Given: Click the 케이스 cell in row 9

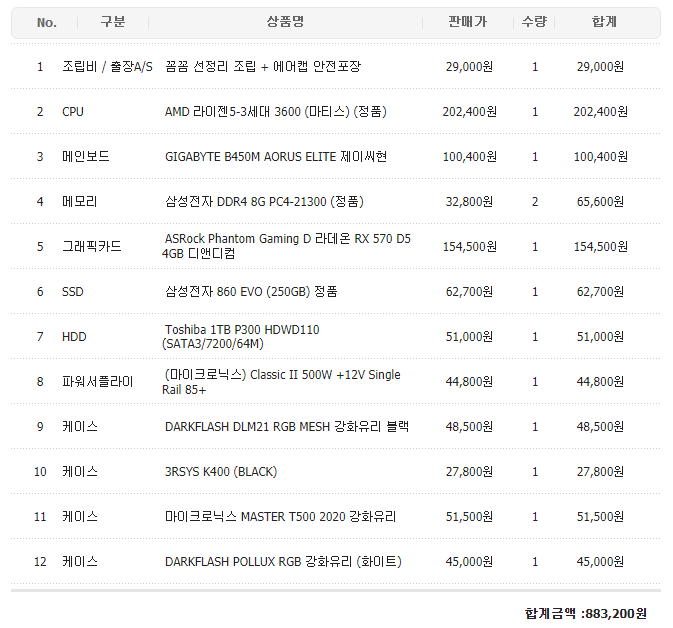Looking at the screenshot, I should coord(80,427).
